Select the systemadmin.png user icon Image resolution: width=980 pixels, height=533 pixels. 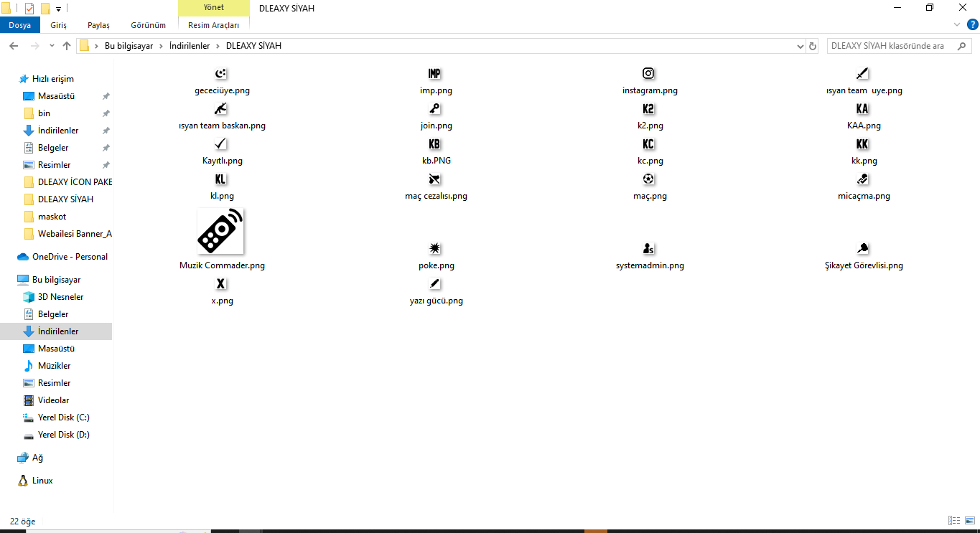coord(649,249)
